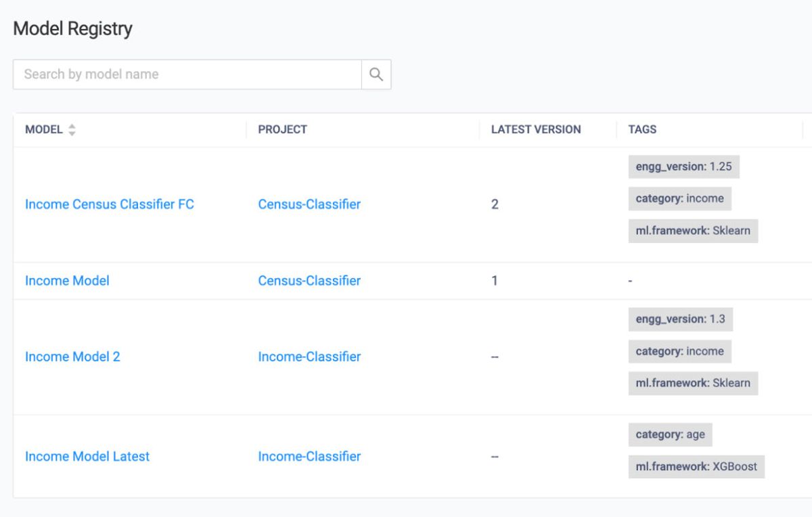Image resolution: width=812 pixels, height=517 pixels.
Task: Open the Income-Classifier project for Income Model Latest
Action: pyautogui.click(x=310, y=456)
